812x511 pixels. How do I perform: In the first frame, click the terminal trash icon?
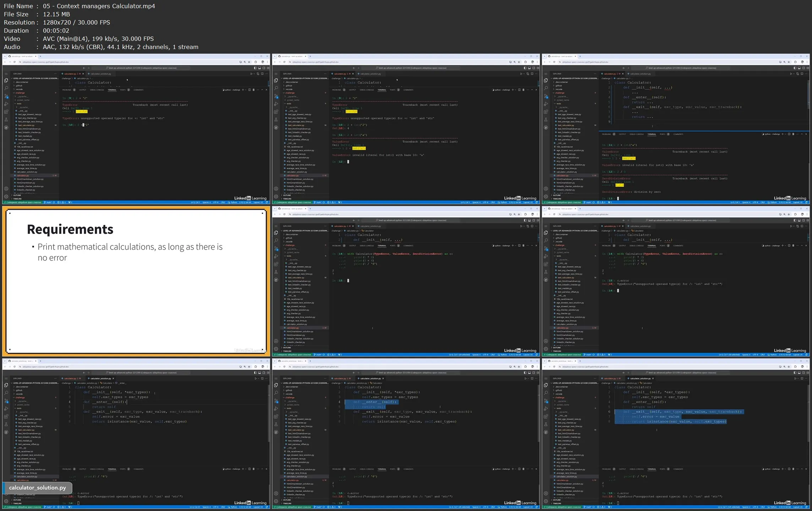(x=254, y=90)
